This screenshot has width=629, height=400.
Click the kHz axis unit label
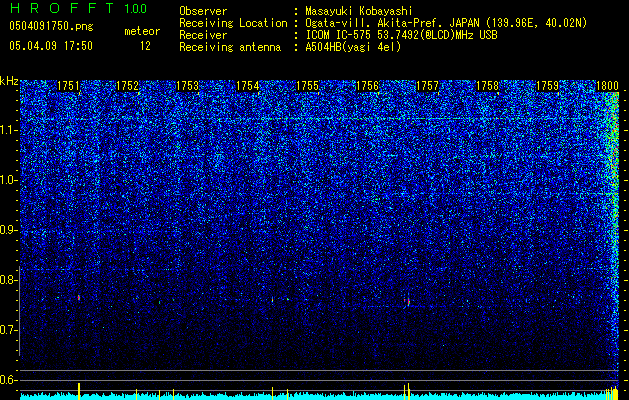[9, 81]
